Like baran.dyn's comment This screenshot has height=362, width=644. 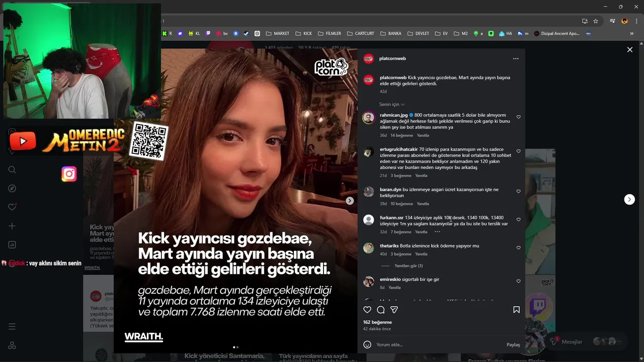[518, 192]
